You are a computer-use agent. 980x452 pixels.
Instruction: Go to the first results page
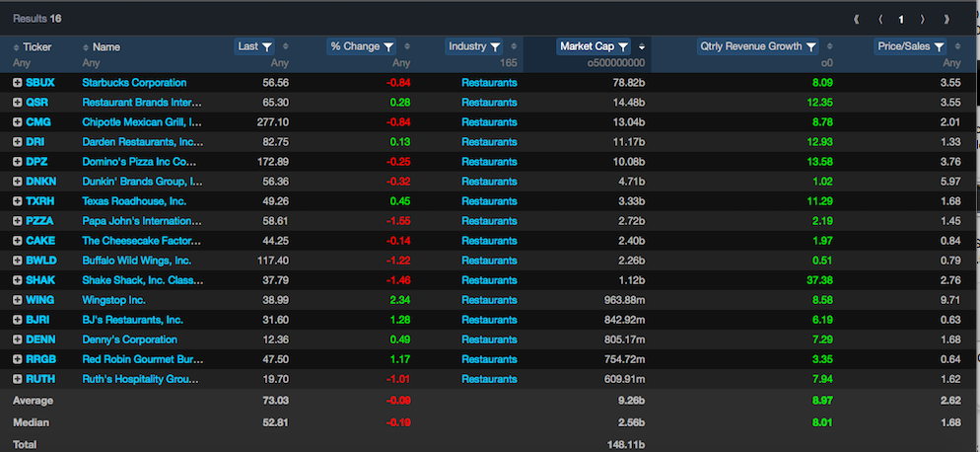coord(857,20)
